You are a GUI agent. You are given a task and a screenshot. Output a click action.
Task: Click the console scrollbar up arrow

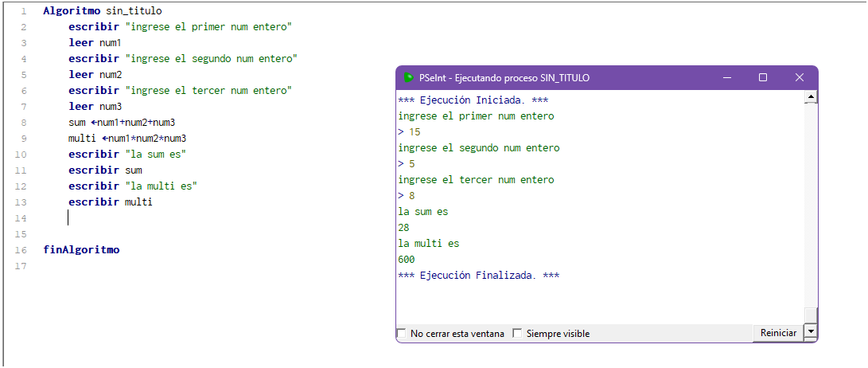(x=811, y=97)
